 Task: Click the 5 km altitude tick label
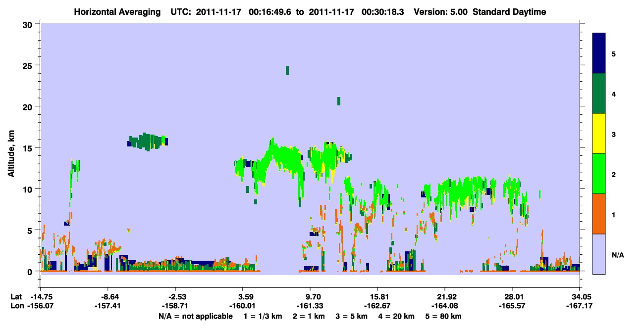point(31,230)
